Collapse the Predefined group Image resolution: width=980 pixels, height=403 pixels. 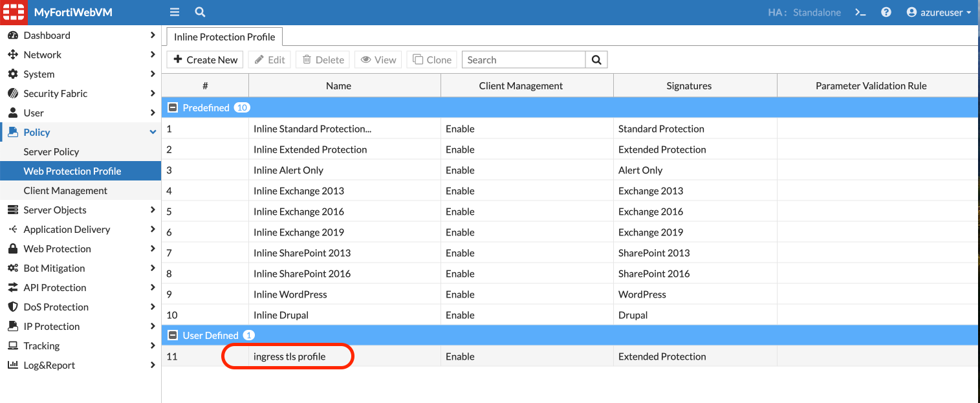173,107
